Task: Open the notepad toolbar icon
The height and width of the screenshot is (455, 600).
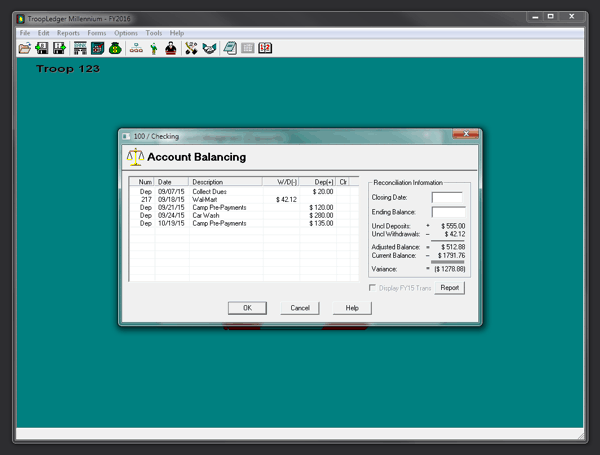Action: click(230, 48)
